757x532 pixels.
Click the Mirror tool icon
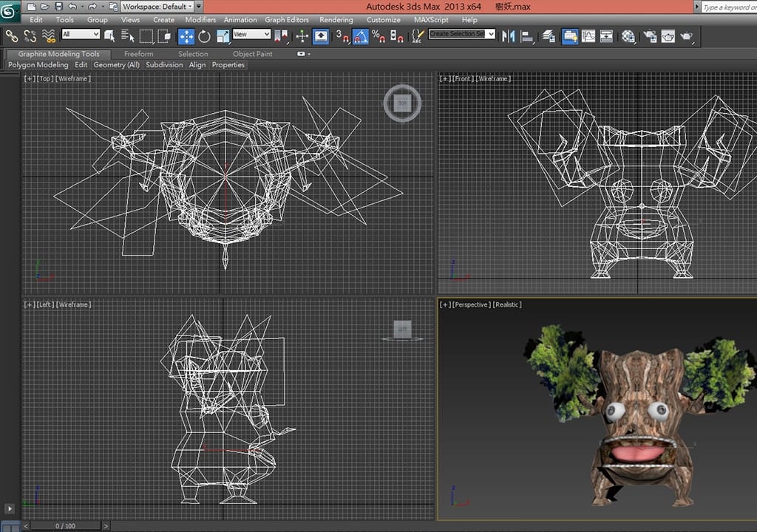pos(509,35)
